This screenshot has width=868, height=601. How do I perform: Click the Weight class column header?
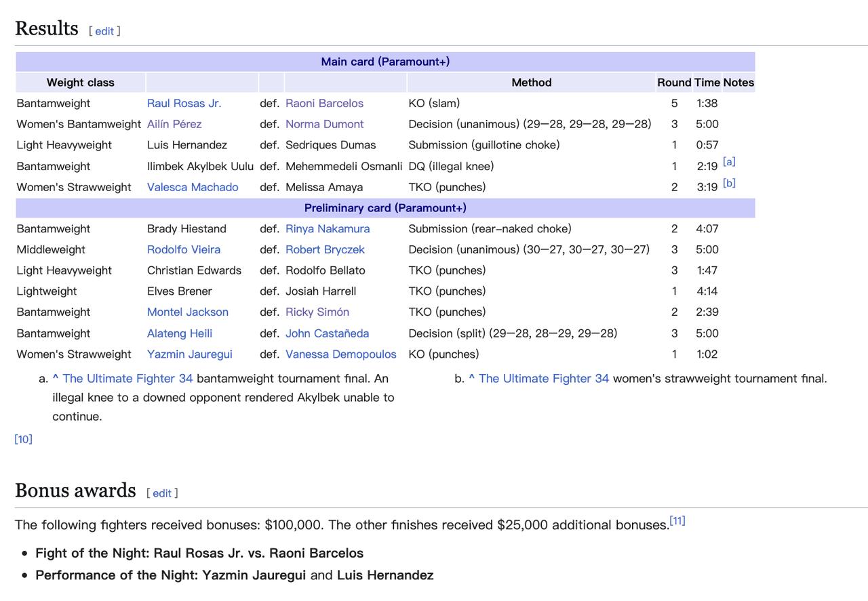coord(81,83)
